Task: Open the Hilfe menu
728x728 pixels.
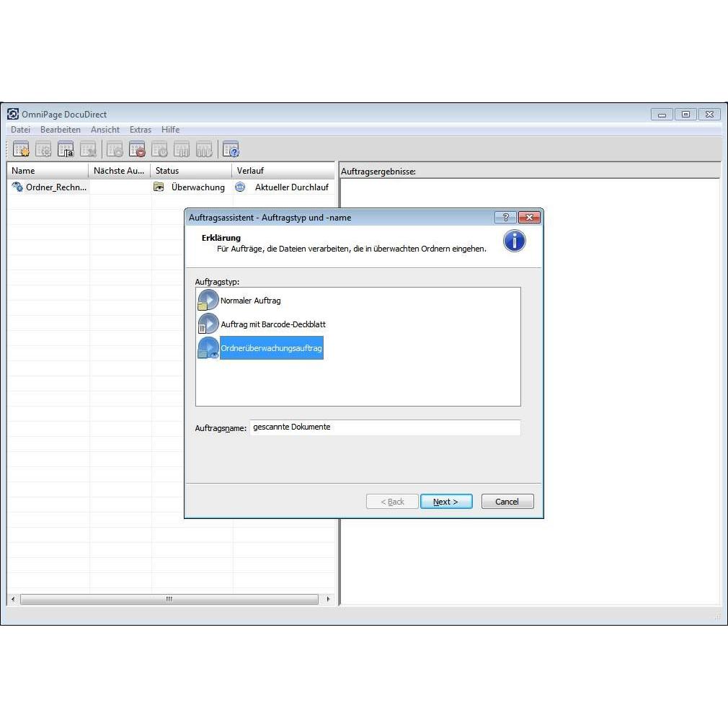Action: tap(170, 130)
